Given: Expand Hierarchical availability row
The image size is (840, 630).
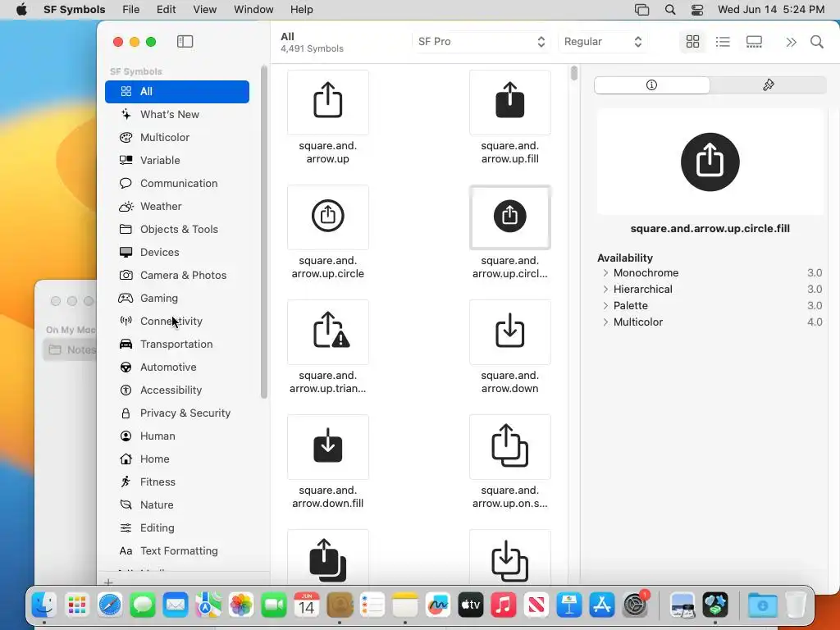Looking at the screenshot, I should (x=605, y=290).
